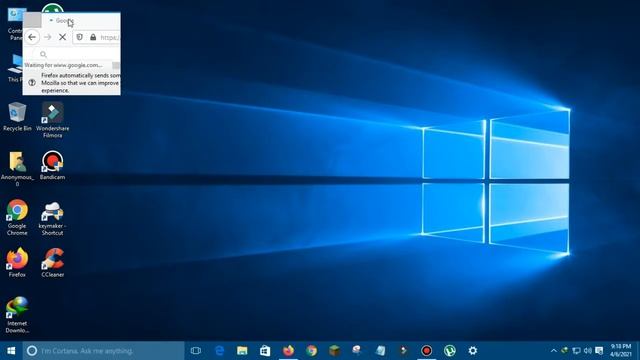Select the Internet Download Manager desktop icon

coord(17,315)
